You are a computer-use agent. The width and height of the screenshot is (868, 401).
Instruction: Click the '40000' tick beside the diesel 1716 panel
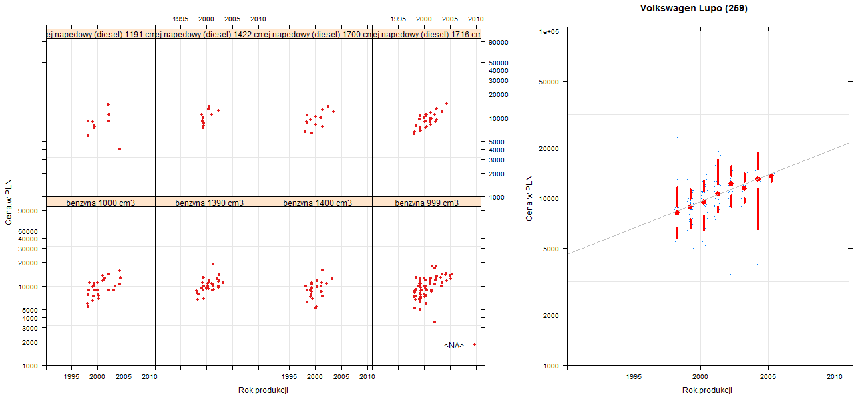499,71
